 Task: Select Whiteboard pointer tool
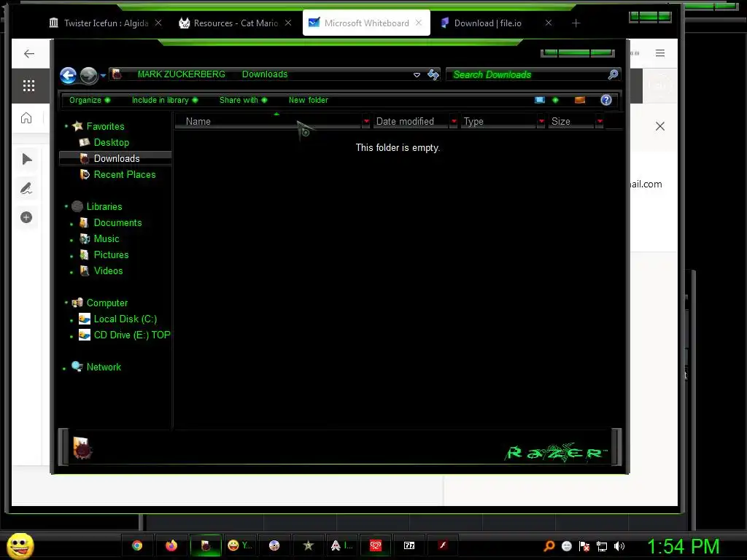pos(27,159)
